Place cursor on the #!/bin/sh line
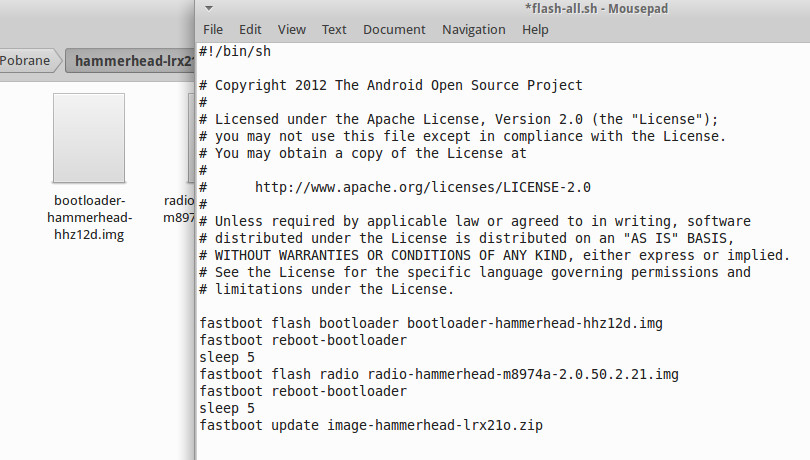This screenshot has width=810, height=460. pos(235,51)
